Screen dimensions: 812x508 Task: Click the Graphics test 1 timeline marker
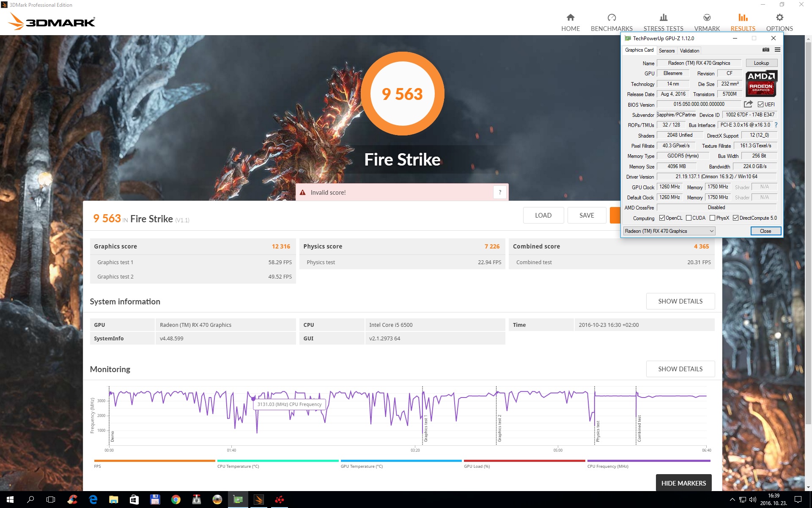tap(425, 428)
